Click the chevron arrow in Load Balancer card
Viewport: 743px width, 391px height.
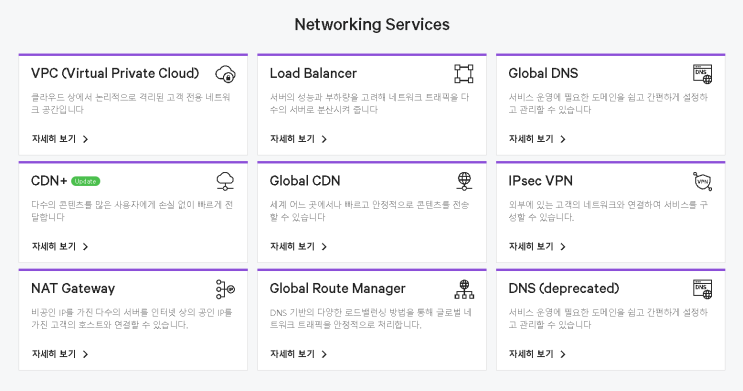click(x=324, y=139)
